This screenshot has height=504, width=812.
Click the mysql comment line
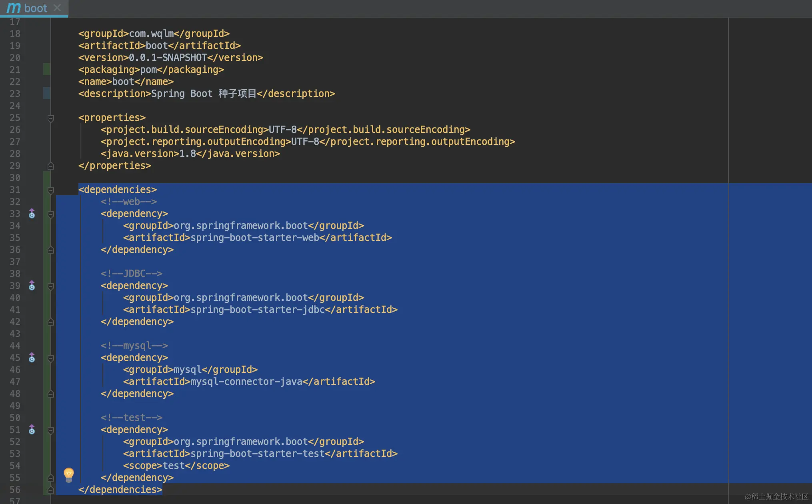pyautogui.click(x=134, y=346)
